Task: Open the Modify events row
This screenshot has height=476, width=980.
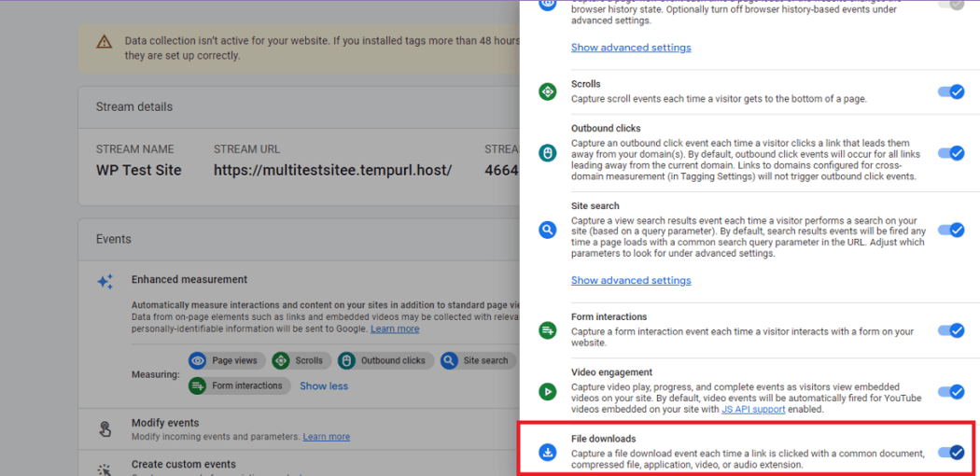Action: (299, 429)
